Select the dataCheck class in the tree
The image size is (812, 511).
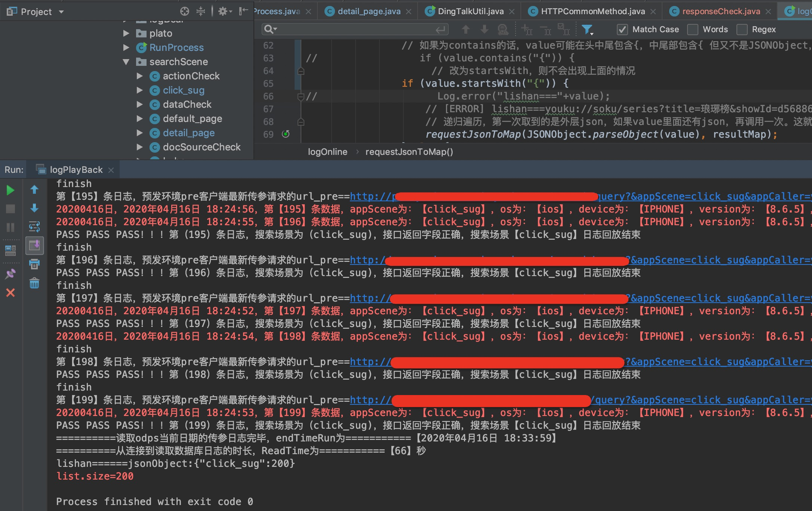coord(187,104)
